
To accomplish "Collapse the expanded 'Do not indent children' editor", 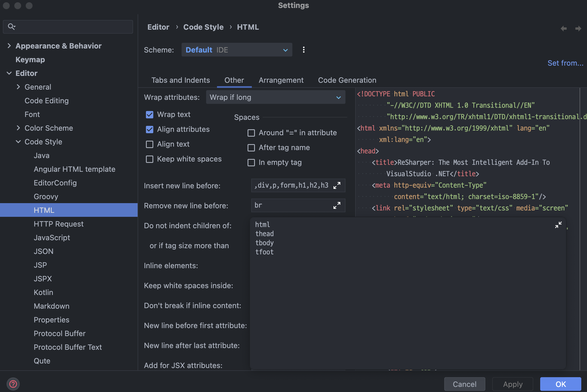I will [558, 225].
